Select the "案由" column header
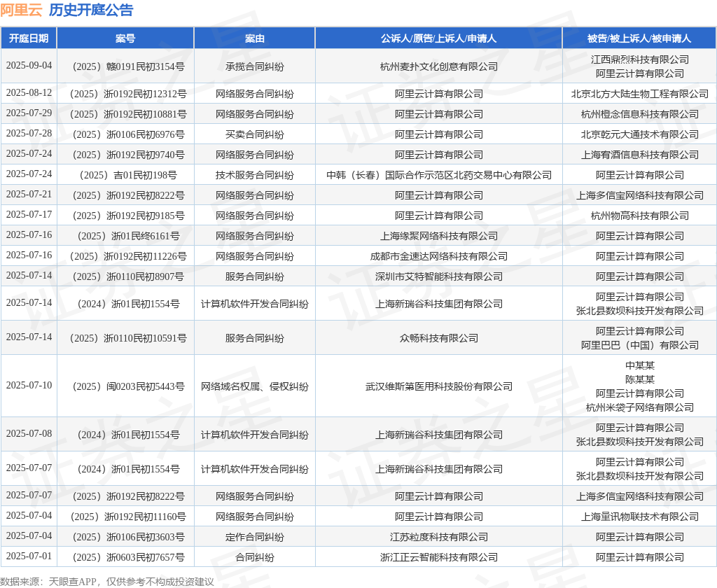 click(255, 38)
